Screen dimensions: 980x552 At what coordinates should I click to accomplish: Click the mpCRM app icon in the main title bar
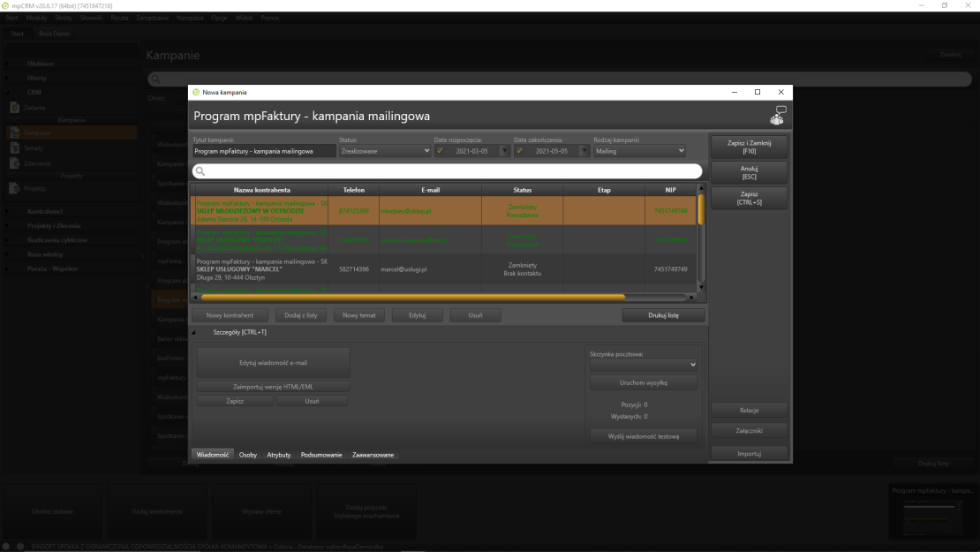tap(5, 5)
